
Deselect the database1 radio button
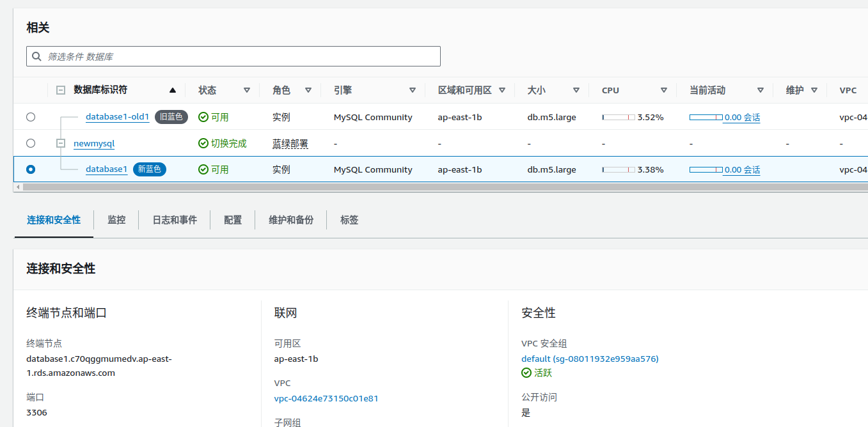pyautogui.click(x=31, y=169)
